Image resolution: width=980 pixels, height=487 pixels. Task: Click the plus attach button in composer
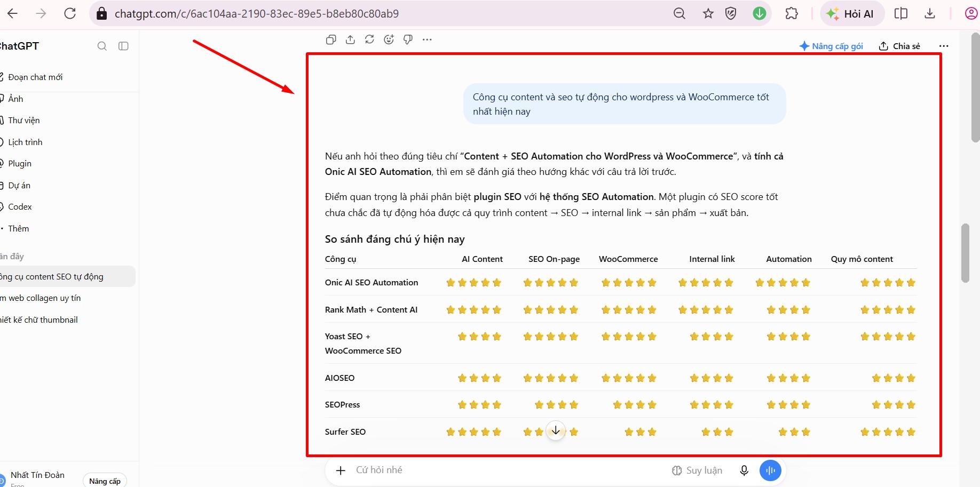(341, 470)
